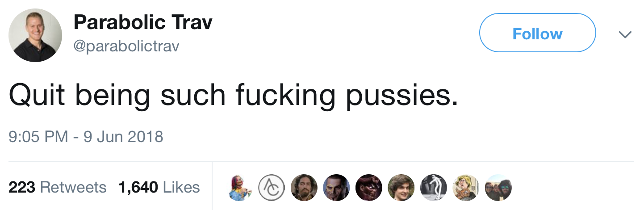Viewport: 644px width, 210px height.
Task: View the 1,640 Likes list
Action: [x=159, y=187]
